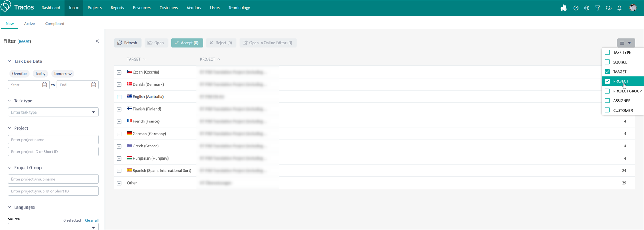The height and width of the screenshot is (230, 644).
Task: Click the Accept (0) button
Action: (187, 42)
